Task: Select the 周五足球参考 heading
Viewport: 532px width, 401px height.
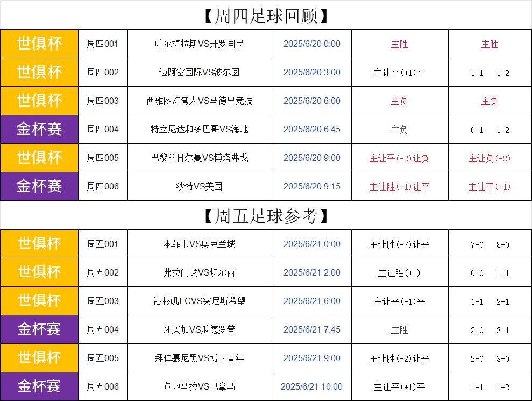Action: [x=266, y=216]
